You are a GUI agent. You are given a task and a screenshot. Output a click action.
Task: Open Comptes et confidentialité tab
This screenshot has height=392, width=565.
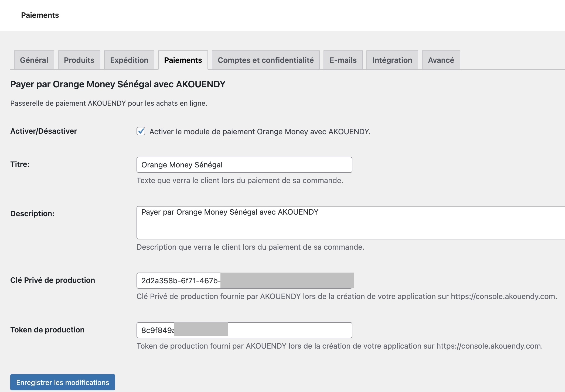pyautogui.click(x=266, y=60)
